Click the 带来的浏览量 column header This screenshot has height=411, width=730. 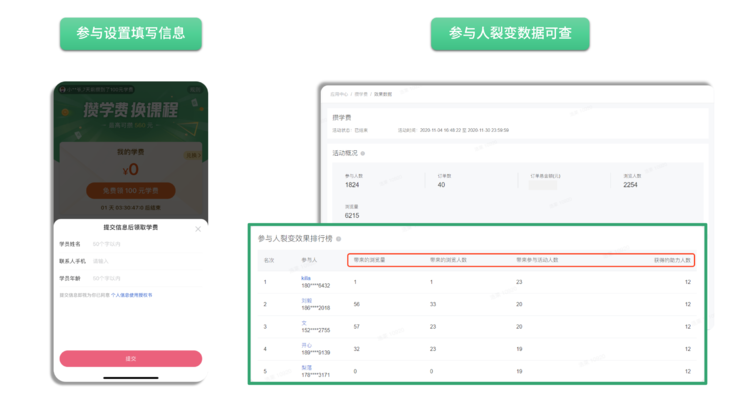click(x=369, y=260)
